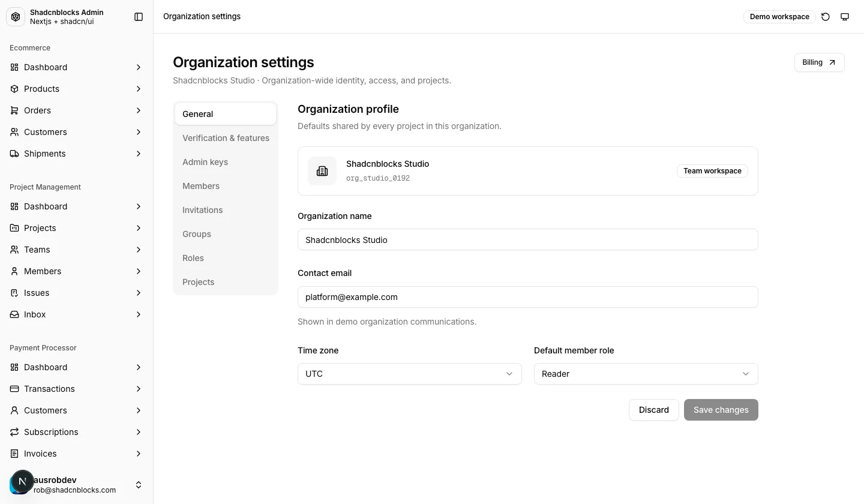Open the Admin keys tab
Screen dimensions: 864x504
[226, 162]
